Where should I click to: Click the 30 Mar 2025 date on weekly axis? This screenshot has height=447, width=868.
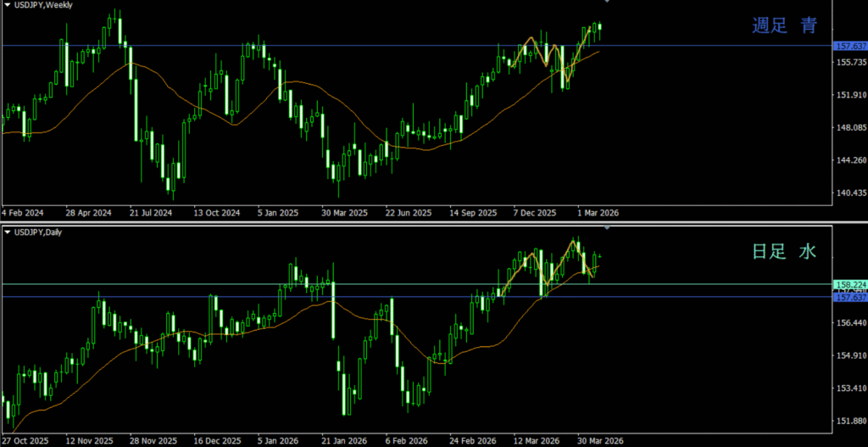[x=344, y=213]
